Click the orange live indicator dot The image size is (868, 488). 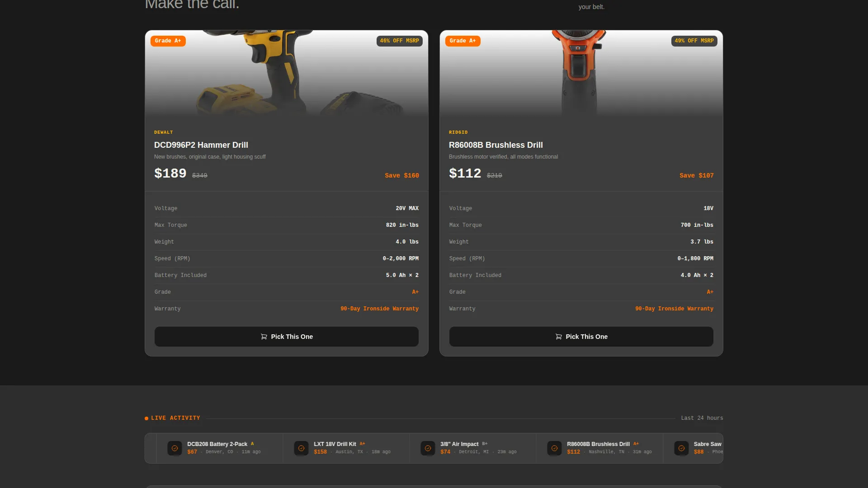146,418
